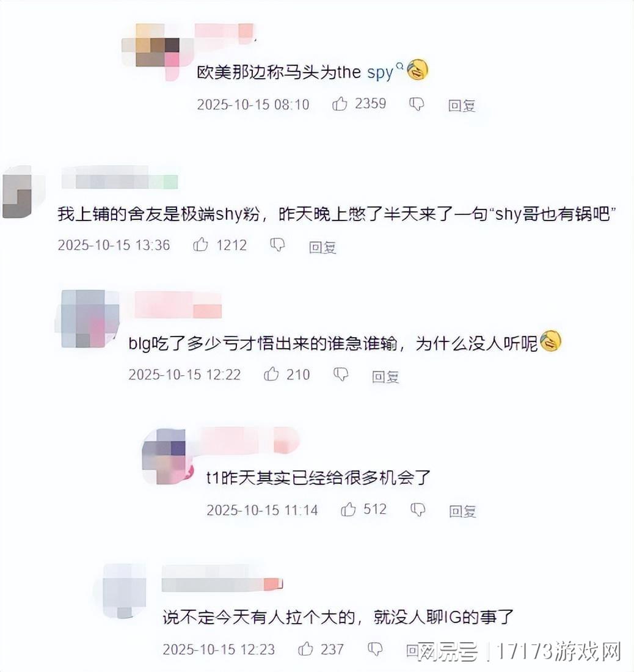634x672 pixels.
Task: Like the shy粉 roommate comment with 1212 likes
Action: click(200, 245)
